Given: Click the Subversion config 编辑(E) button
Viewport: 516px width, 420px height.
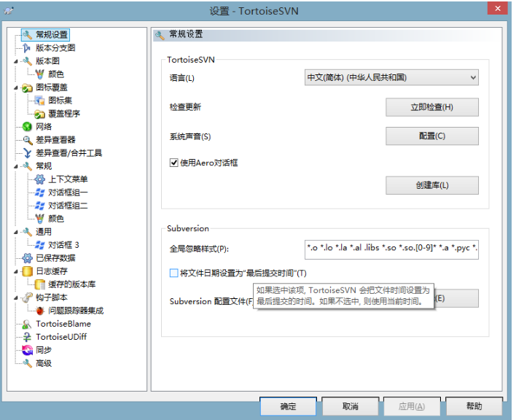Looking at the screenshot, I should (x=456, y=298).
